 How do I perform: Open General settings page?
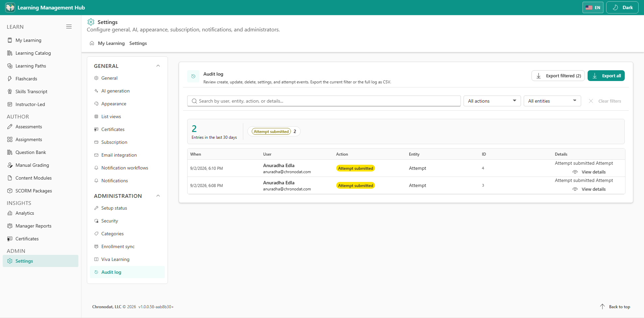(127, 78)
